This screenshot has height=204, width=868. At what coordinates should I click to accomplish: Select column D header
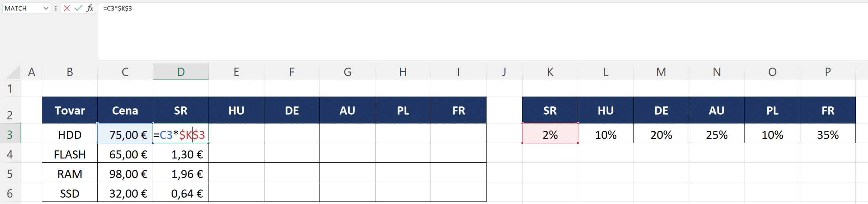click(x=181, y=72)
